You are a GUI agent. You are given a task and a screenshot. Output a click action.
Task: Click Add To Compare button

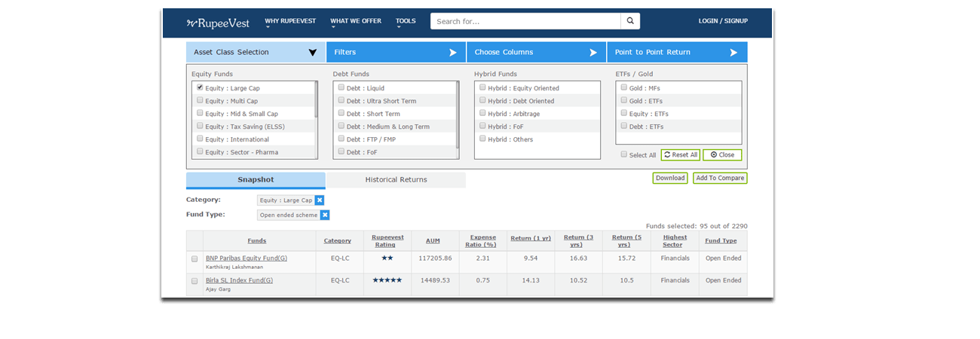[x=720, y=178]
